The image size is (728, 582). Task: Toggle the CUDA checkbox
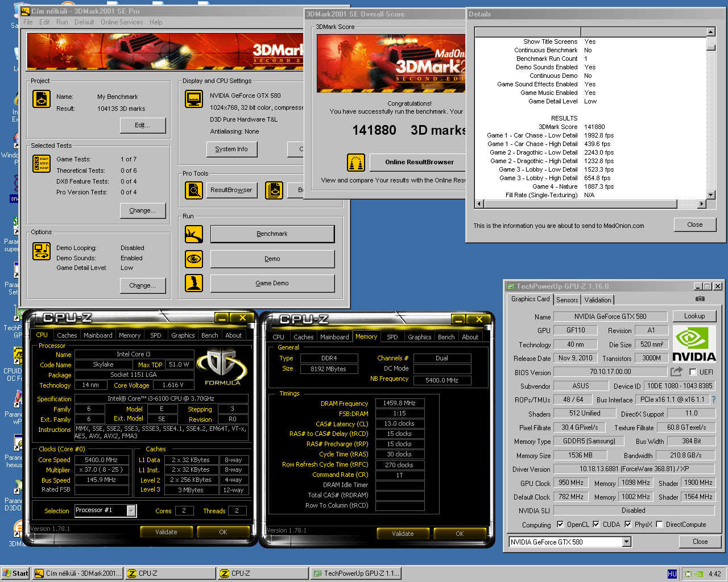596,525
